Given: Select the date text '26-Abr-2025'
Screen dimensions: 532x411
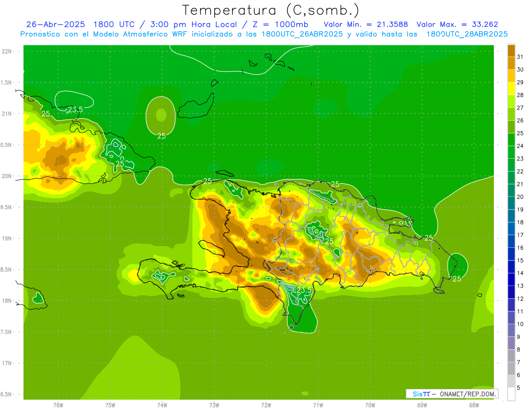Looking at the screenshot, I should tap(55, 24).
